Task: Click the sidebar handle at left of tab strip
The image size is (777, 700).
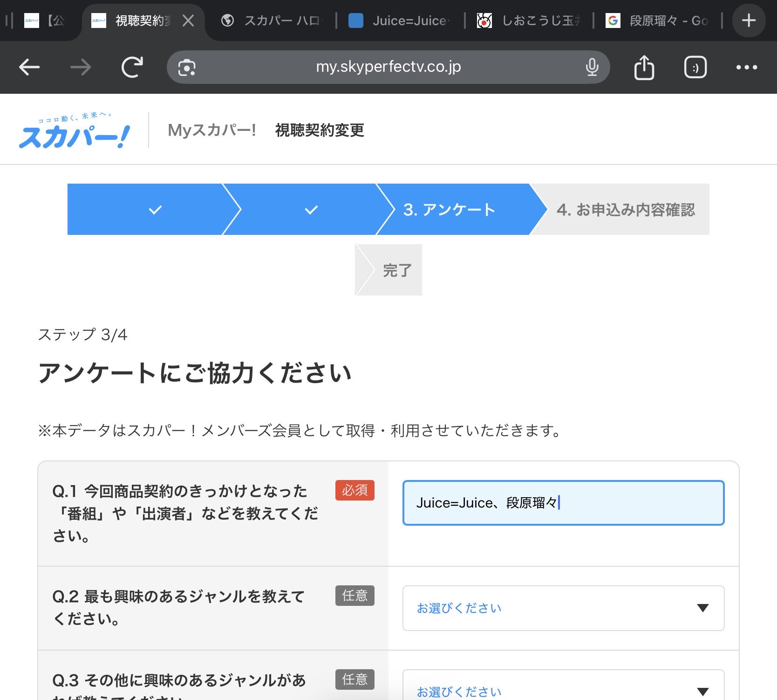Action: click(x=9, y=20)
